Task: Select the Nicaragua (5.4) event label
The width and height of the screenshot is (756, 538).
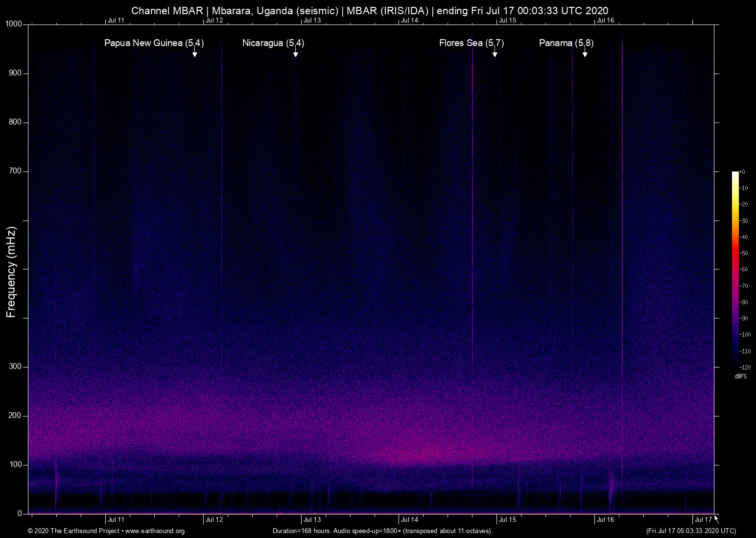Action: tap(273, 43)
